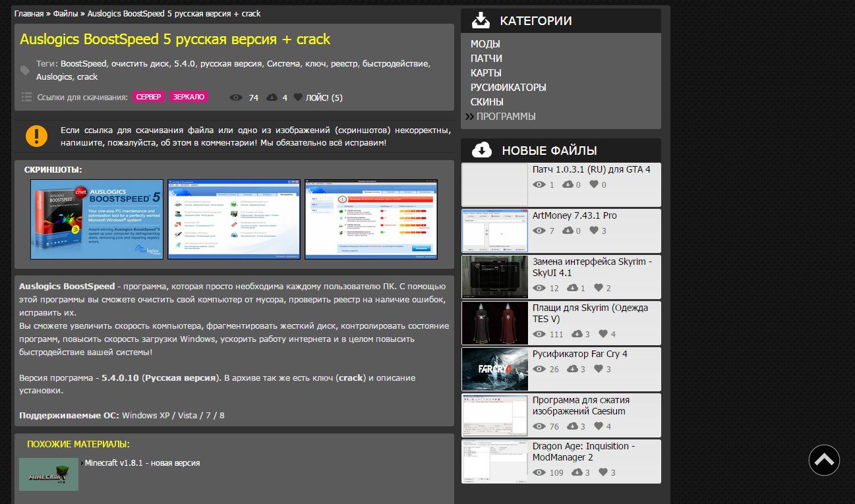Click the Far Cry 4 thumbnail image

pos(495,369)
